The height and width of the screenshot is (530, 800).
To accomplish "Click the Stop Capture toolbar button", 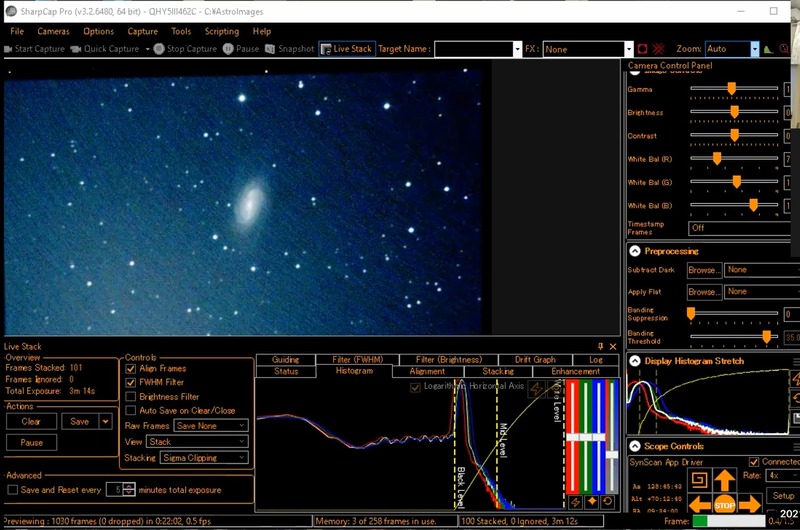I will click(185, 49).
